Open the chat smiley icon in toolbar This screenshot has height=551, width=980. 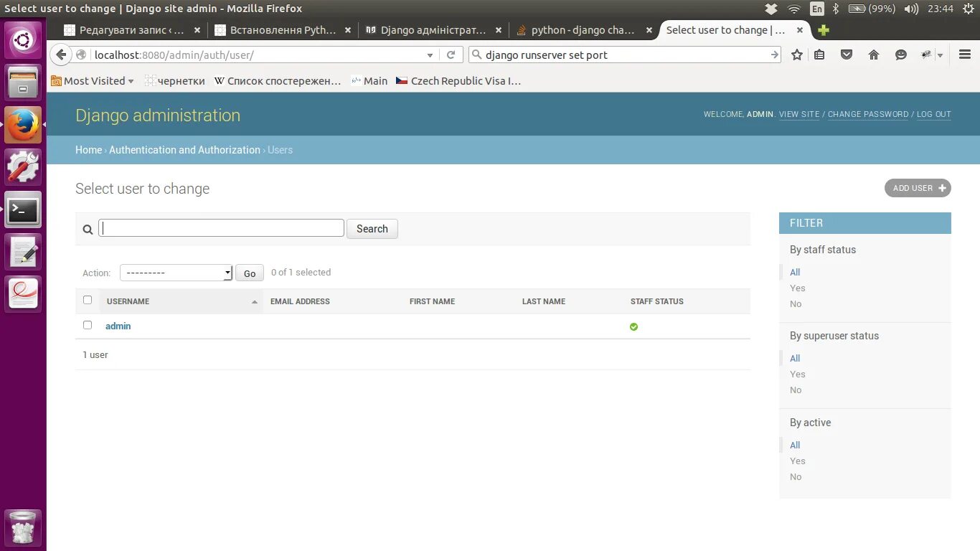[901, 55]
